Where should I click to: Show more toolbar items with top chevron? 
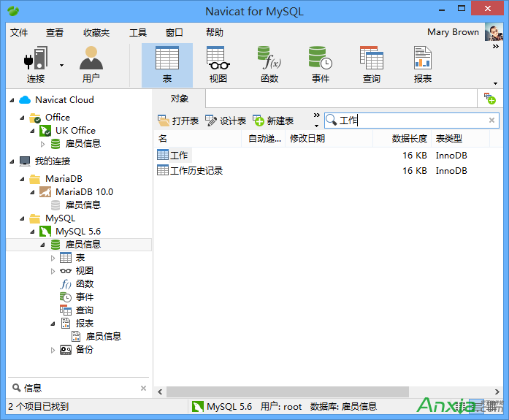pos(495,47)
